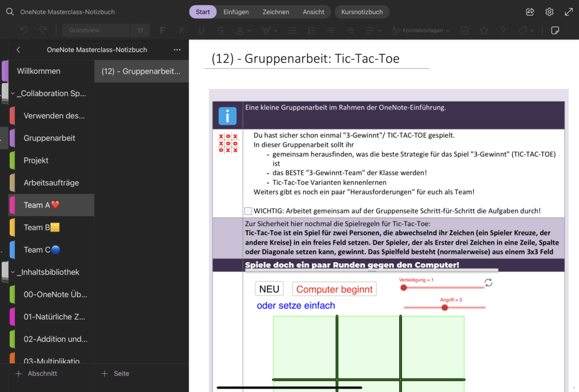Open the Projekt section

point(51,160)
